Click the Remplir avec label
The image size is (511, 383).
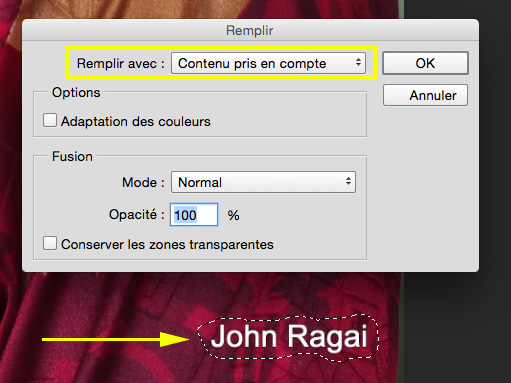[121, 63]
